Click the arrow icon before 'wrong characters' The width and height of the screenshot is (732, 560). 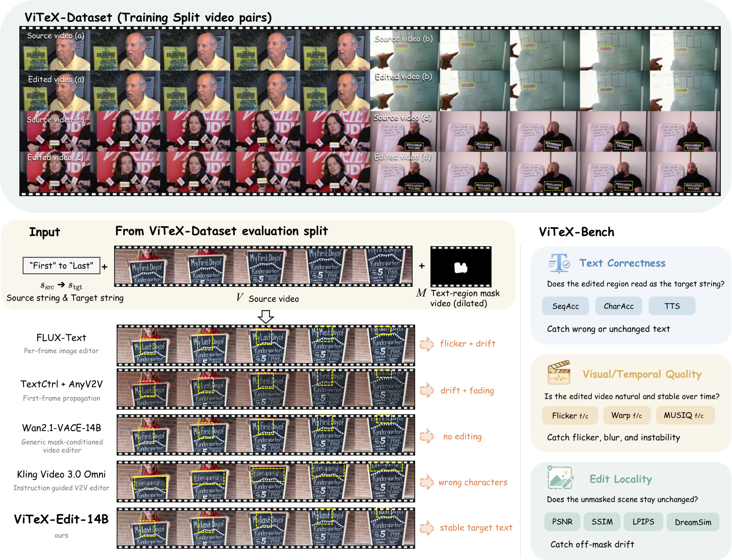[x=427, y=482]
